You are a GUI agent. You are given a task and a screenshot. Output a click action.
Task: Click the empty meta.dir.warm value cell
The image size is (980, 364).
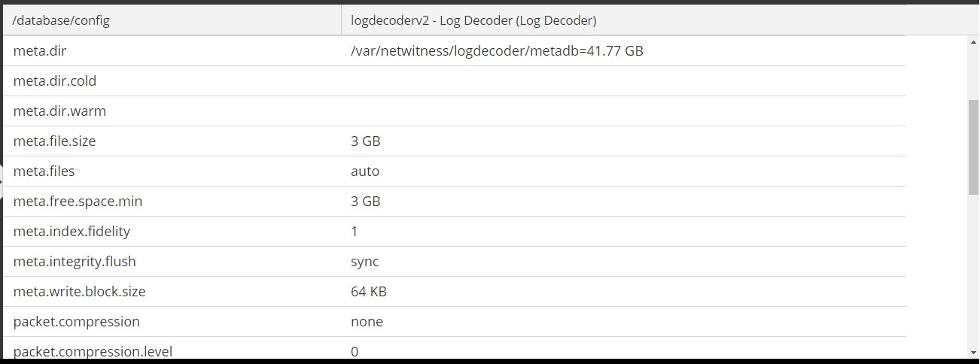point(623,111)
